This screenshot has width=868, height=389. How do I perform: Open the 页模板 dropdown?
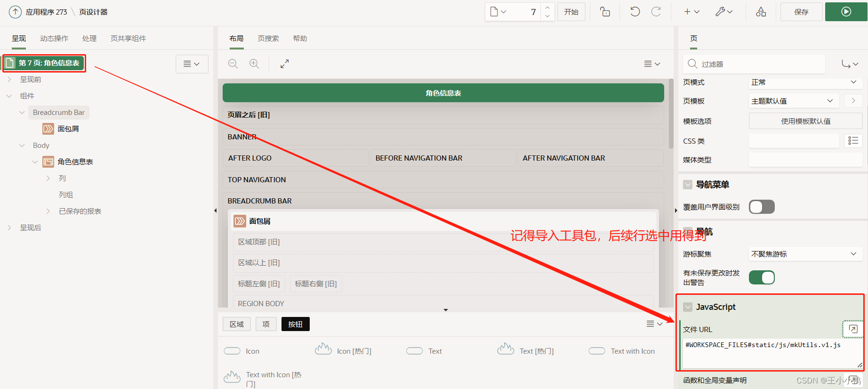click(794, 101)
